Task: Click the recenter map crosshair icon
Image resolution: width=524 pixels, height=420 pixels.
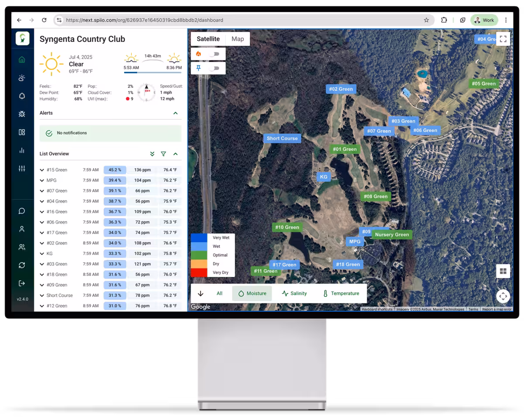Action: (503, 296)
